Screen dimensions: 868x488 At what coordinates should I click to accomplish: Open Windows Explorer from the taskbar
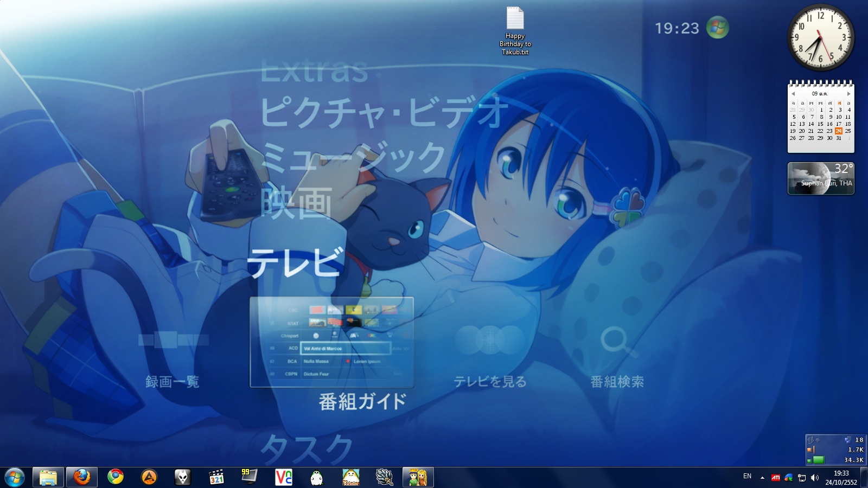[48, 477]
